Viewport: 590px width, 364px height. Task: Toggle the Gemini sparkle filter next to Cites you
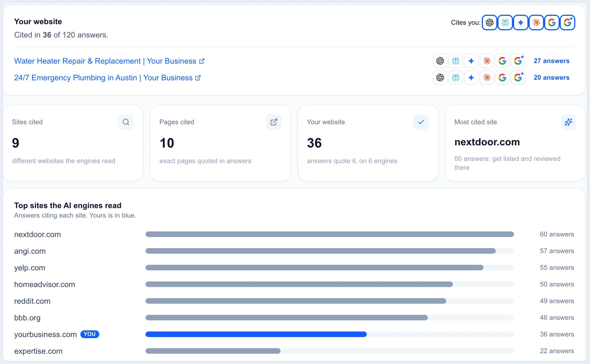(x=521, y=23)
